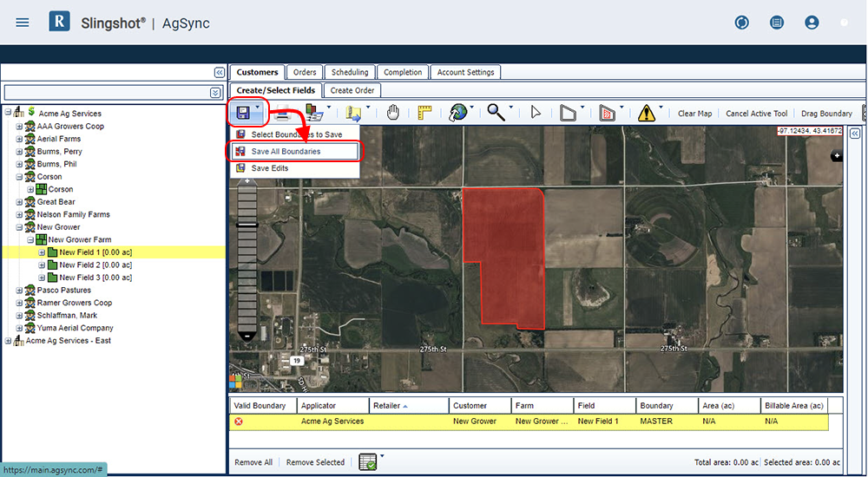The width and height of the screenshot is (868, 477).
Task: Collapse the New Grower Farm node
Action: point(30,240)
